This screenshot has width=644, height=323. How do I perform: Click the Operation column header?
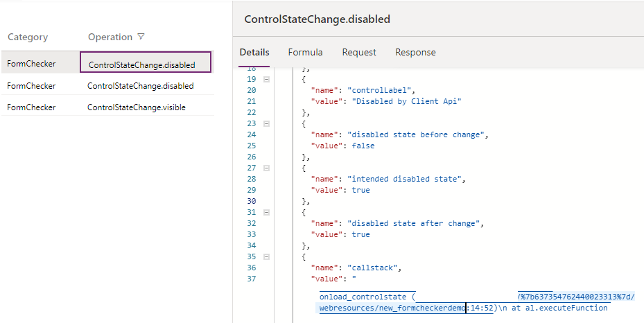coord(110,37)
